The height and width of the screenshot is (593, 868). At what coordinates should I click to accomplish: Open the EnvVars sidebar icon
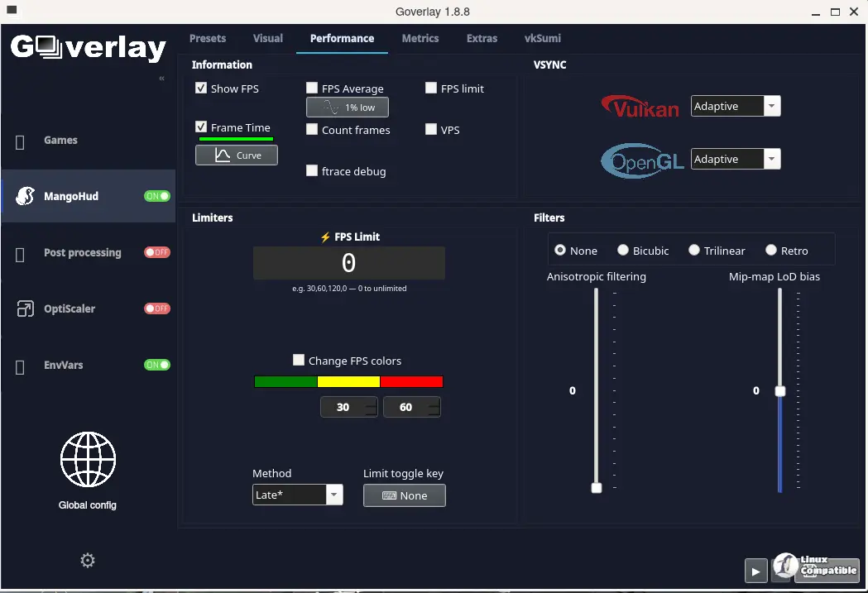[x=20, y=367]
